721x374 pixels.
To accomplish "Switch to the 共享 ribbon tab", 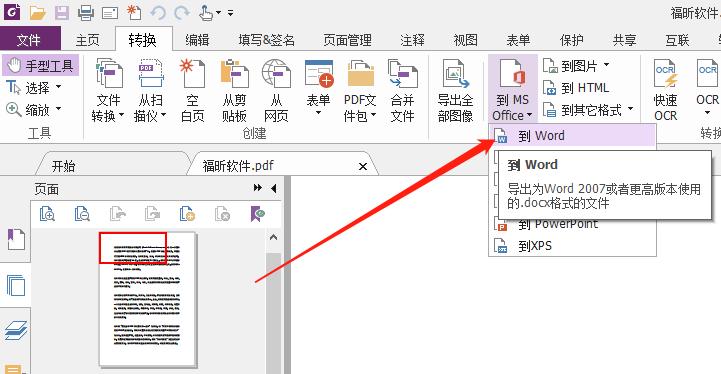I will click(624, 40).
